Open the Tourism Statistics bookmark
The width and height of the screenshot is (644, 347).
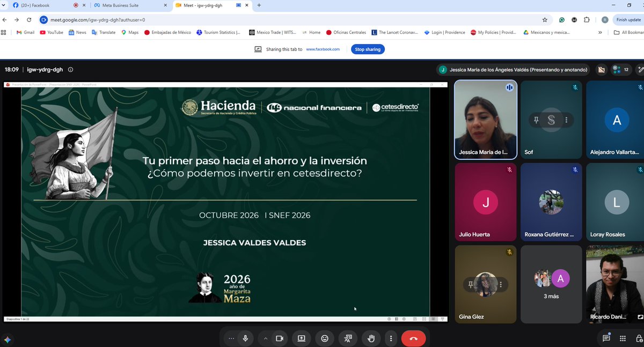click(x=218, y=32)
